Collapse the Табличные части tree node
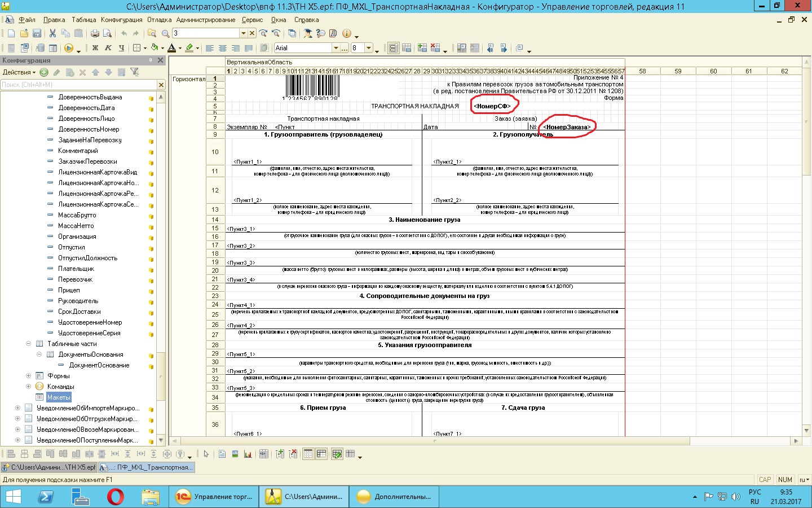This screenshot has width=812, height=508. coord(28,344)
